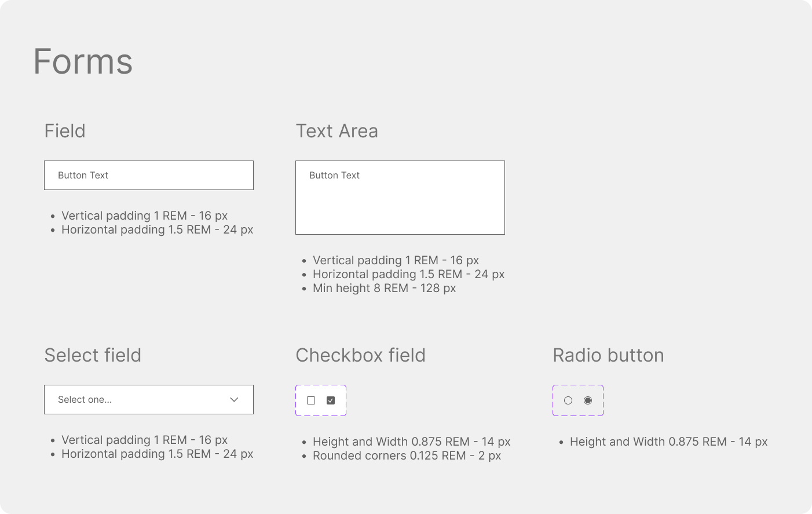Tick the unchecked checkbox

[x=311, y=400]
